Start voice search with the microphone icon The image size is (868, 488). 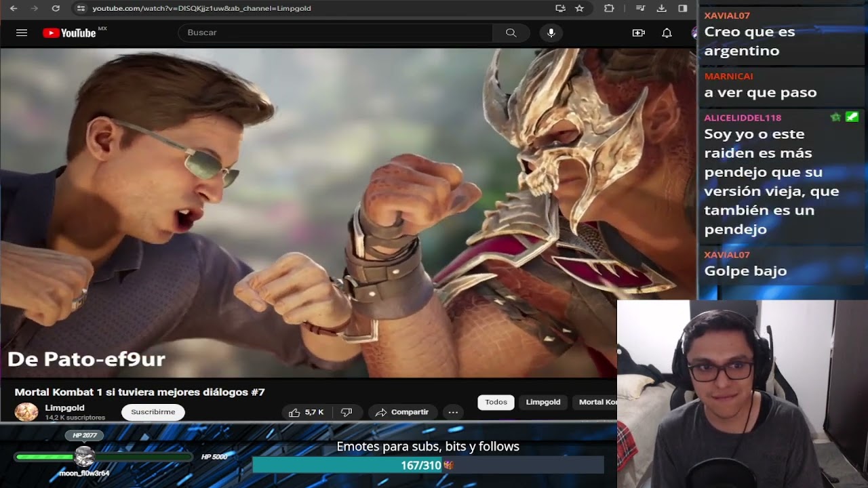(551, 33)
